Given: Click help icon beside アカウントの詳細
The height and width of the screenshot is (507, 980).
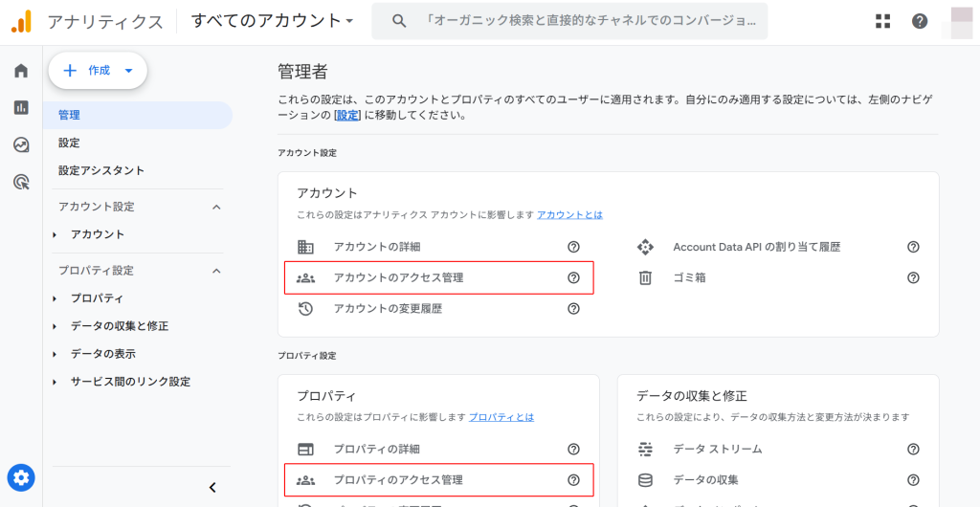Looking at the screenshot, I should tap(573, 247).
